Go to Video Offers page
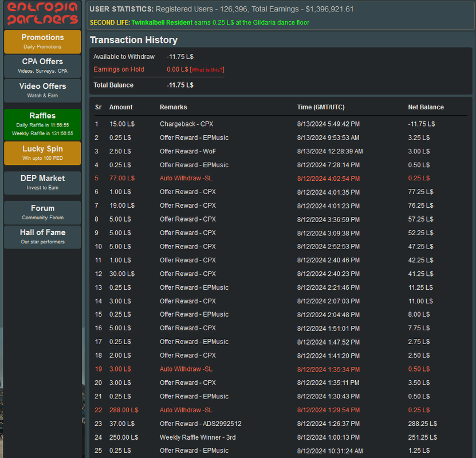The height and width of the screenshot is (458, 476). [x=42, y=90]
